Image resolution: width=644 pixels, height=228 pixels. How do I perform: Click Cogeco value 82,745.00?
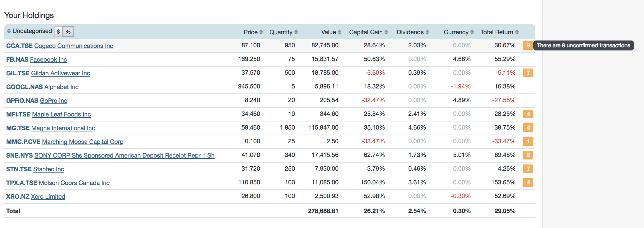[x=325, y=45]
